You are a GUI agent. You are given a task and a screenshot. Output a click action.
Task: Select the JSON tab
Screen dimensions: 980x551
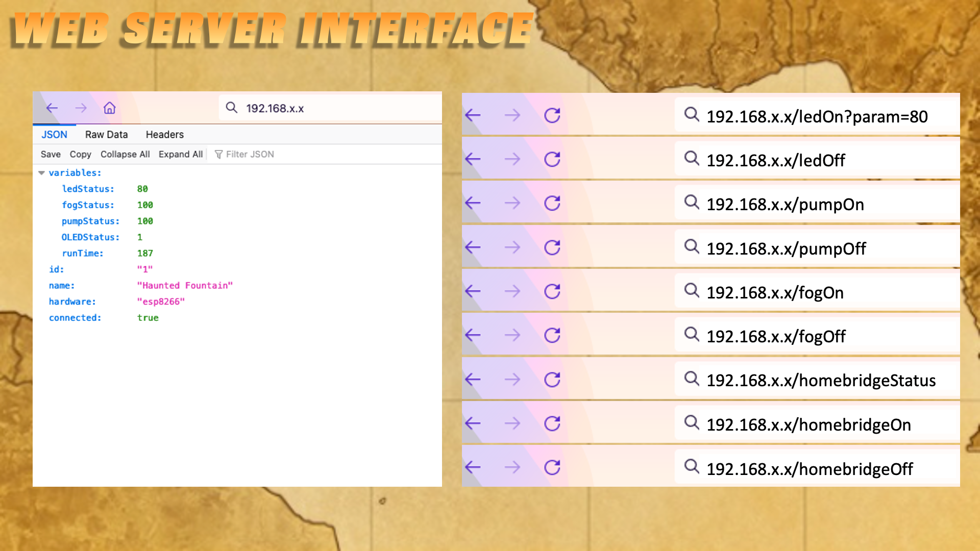click(54, 135)
